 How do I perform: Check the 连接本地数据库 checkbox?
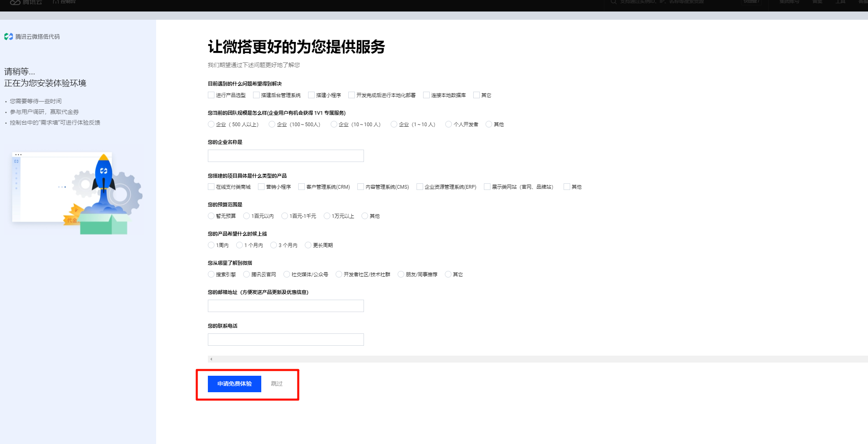(x=426, y=95)
